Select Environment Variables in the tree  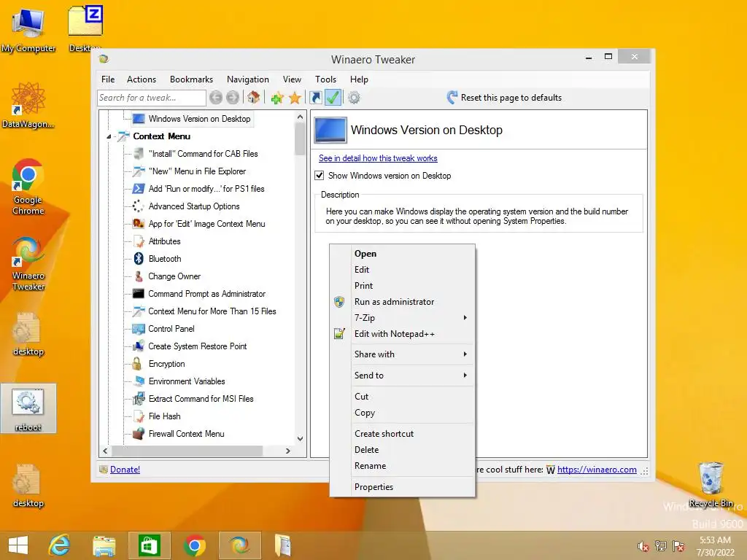click(x=187, y=381)
